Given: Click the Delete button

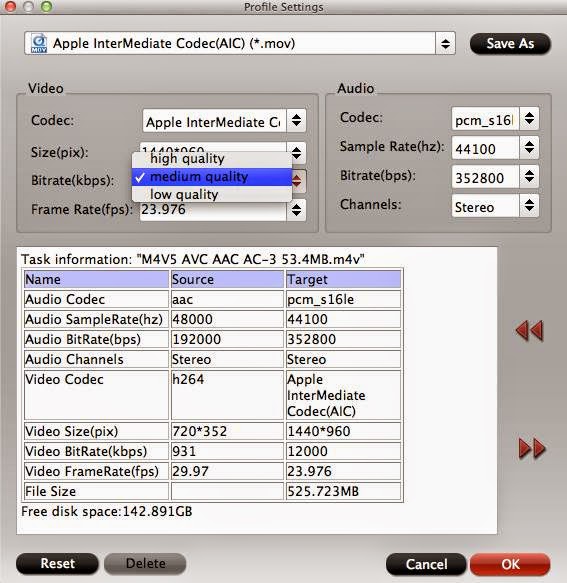Looking at the screenshot, I should 145,563.
